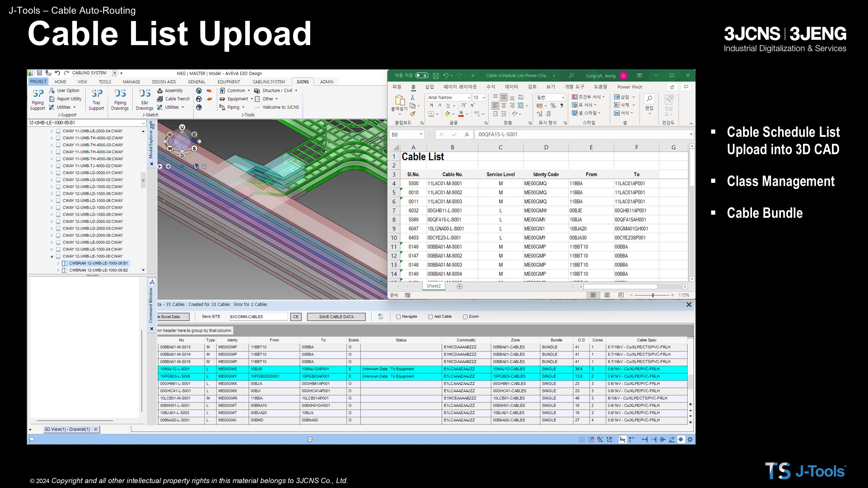Expand the Common dropdown in J-Tools

point(249,90)
